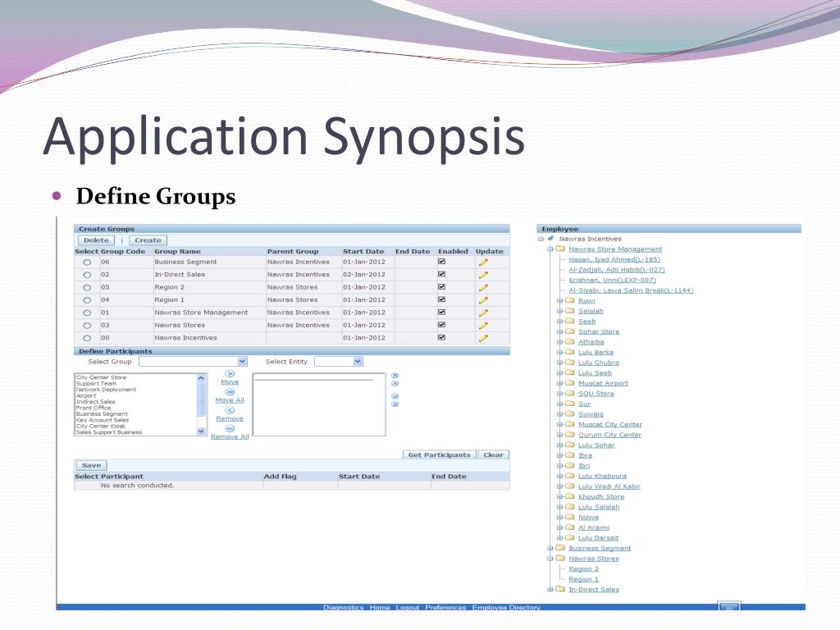
Task: Click Logout in the footer bar
Action: pyautogui.click(x=408, y=607)
